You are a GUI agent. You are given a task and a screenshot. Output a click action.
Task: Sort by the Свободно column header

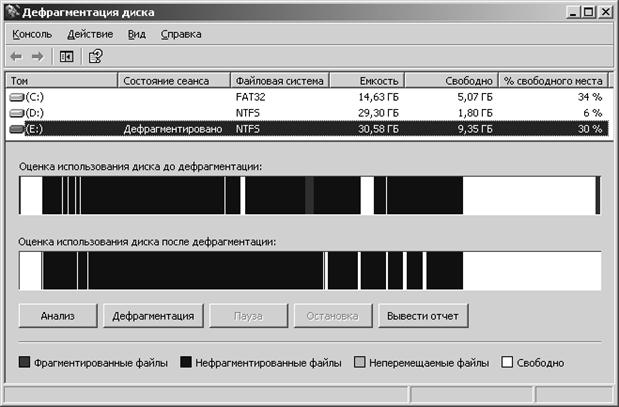tap(452, 81)
